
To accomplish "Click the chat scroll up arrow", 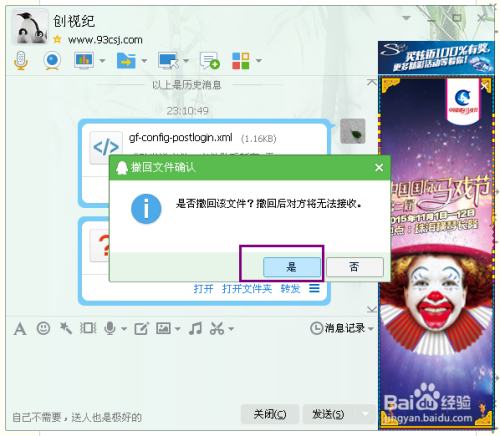I will (372, 82).
